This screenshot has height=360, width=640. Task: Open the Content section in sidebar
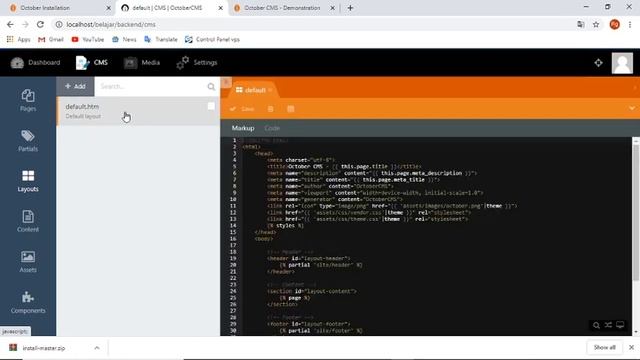(x=28, y=221)
